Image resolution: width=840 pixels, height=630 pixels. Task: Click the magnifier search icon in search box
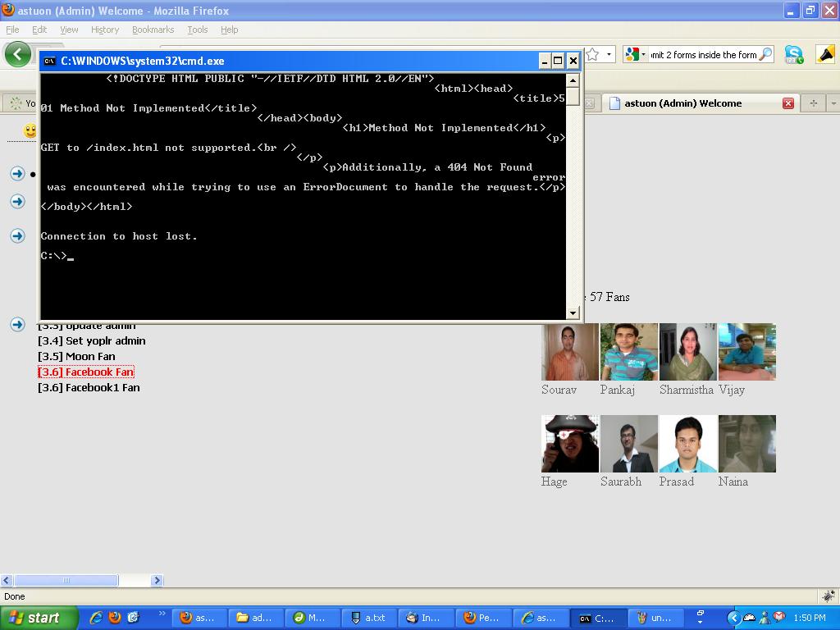766,54
